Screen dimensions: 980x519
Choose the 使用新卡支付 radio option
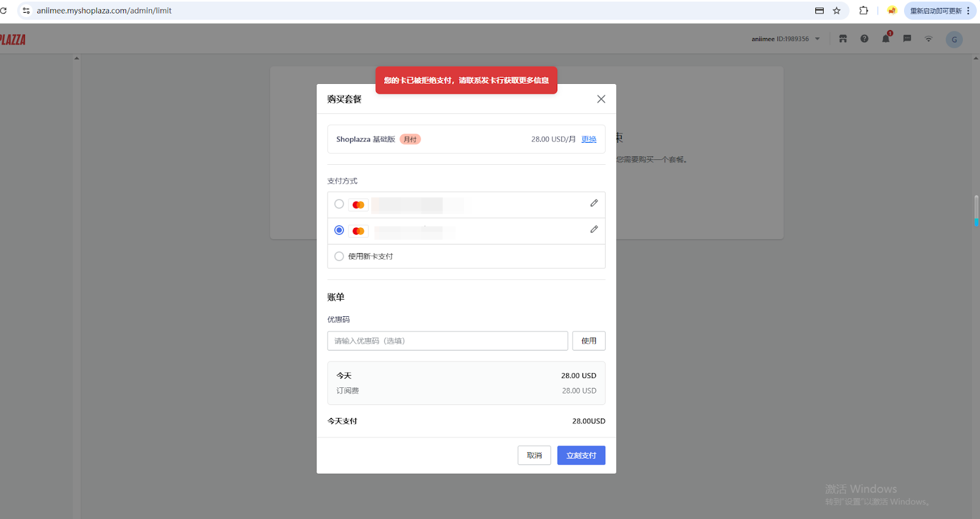[339, 256]
